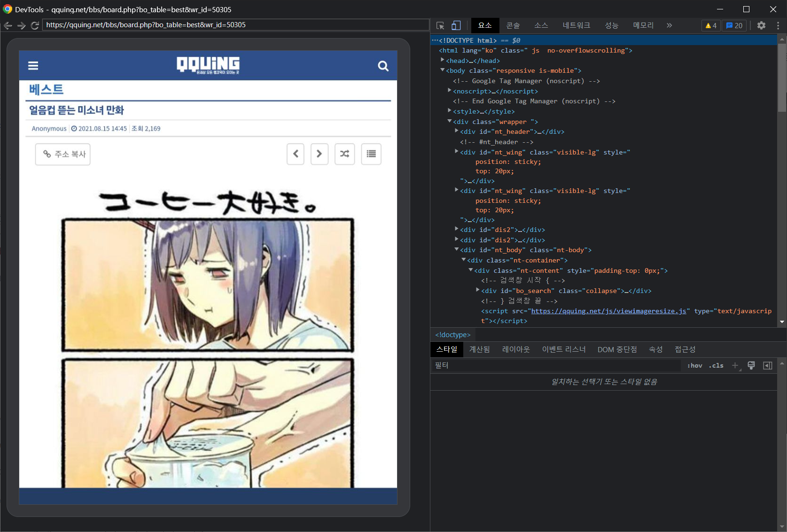Screen dimensions: 787x532
Task: Go to previous post arrow button
Action: 296,154
